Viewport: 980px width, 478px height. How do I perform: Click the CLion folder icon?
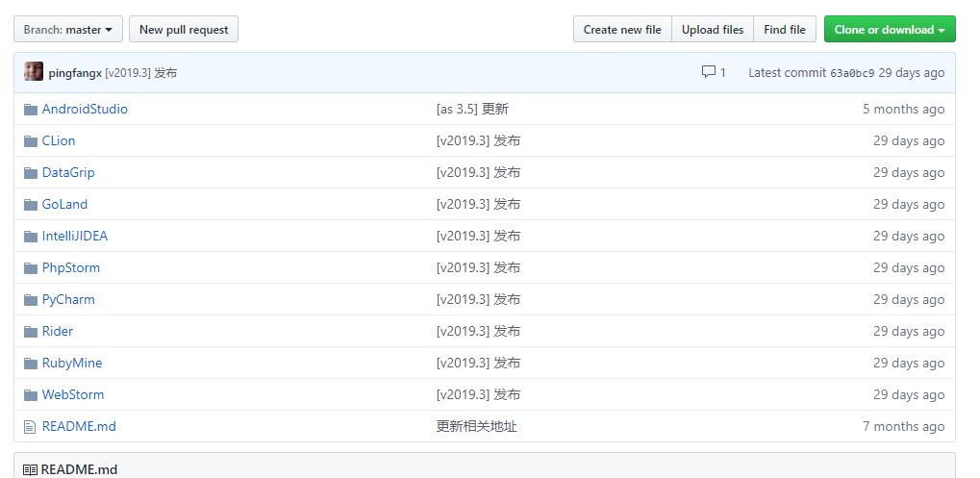pos(31,141)
